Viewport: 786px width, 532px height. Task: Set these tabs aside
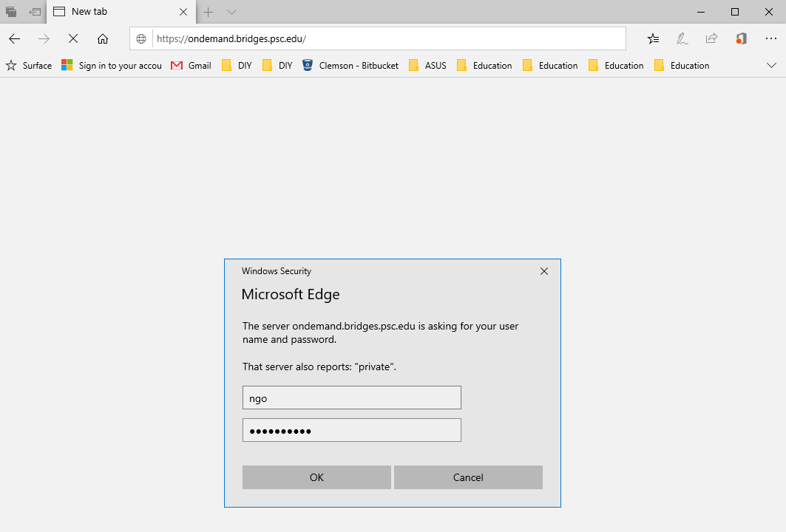[x=35, y=12]
